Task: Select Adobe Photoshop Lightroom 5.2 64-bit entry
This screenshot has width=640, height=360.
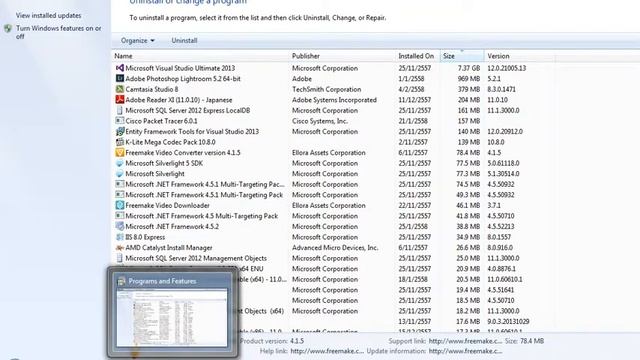Action: pos(183,79)
